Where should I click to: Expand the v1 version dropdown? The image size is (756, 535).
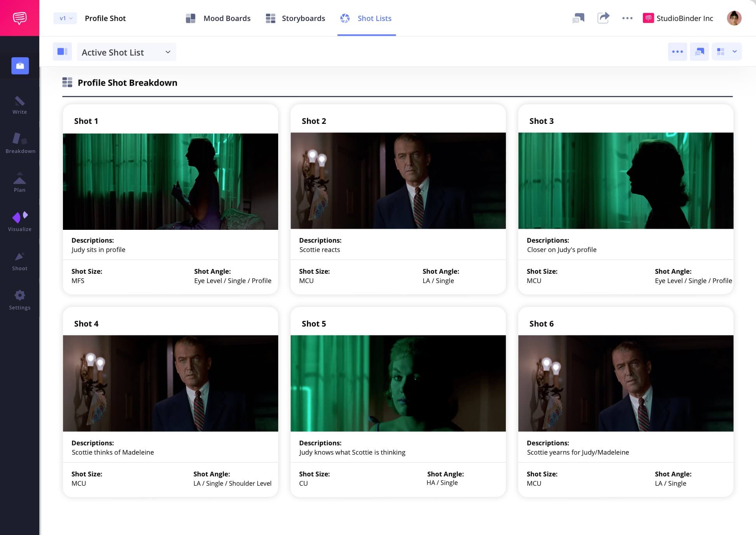point(65,18)
